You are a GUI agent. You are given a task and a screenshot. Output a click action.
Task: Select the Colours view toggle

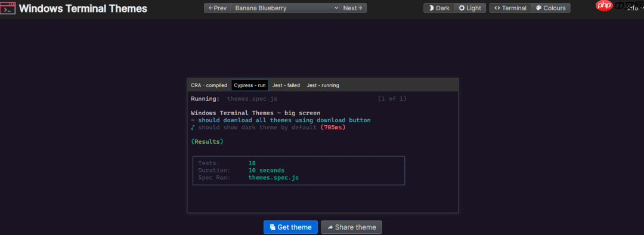pyautogui.click(x=550, y=8)
